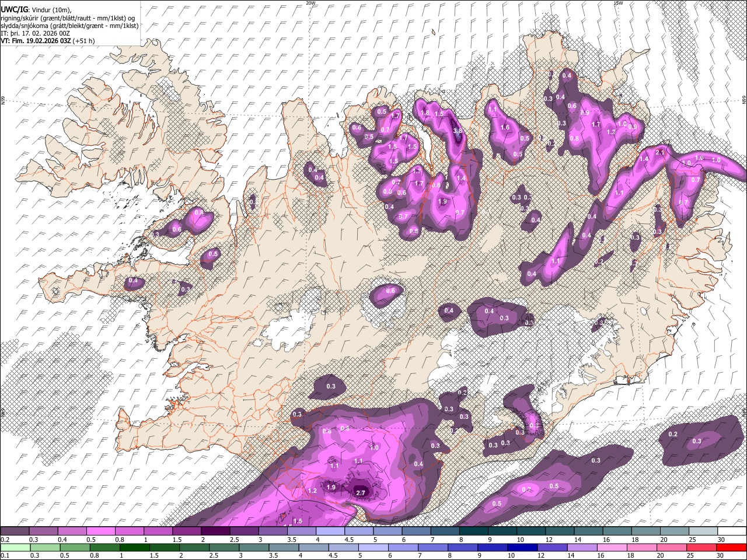Pick upper legend swatch between 0.5 and 0.8
Screen dimensions: 747x560
pos(102,531)
